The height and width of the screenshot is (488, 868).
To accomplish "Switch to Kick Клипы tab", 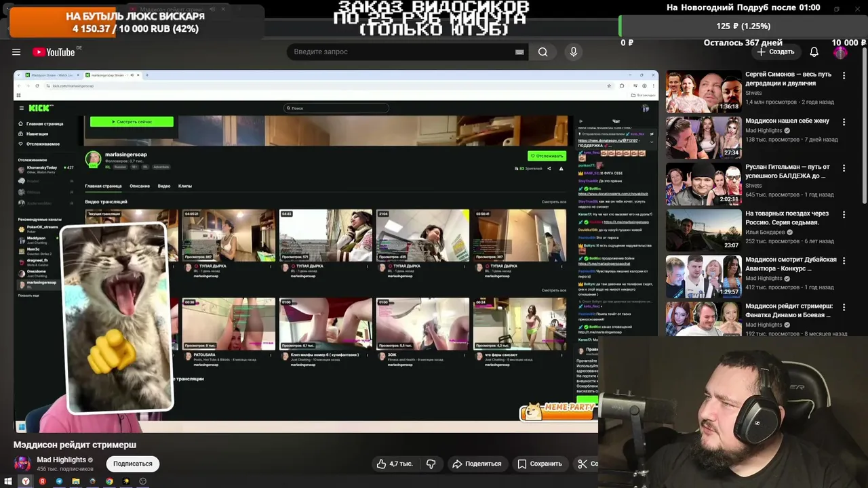I will (x=185, y=186).
